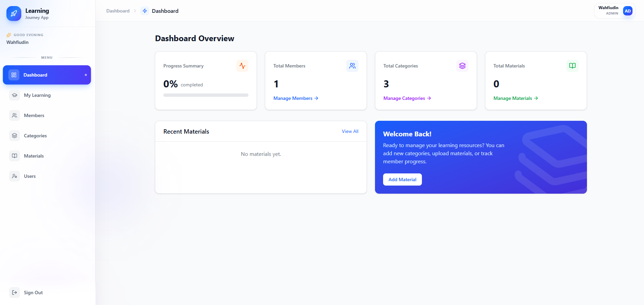Viewport: 644px width, 305px height.
Task: Click the Total Members label
Action: [289, 66]
